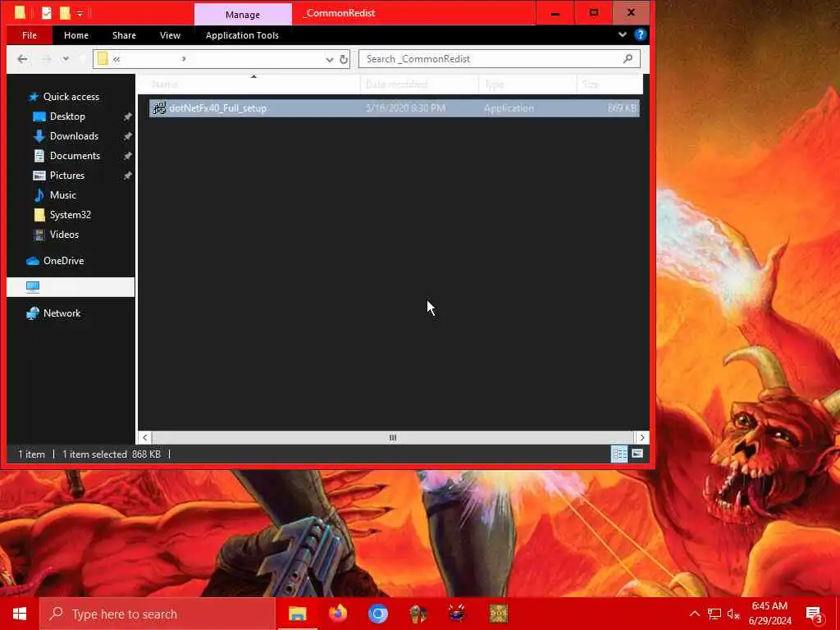Click the taskbar search box
840x630 pixels.
point(157,614)
